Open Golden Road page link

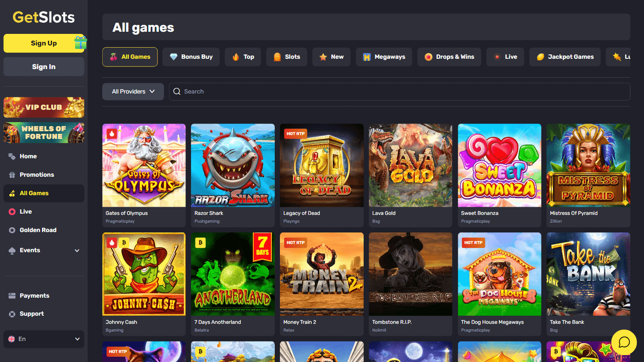pyautogui.click(x=44, y=230)
